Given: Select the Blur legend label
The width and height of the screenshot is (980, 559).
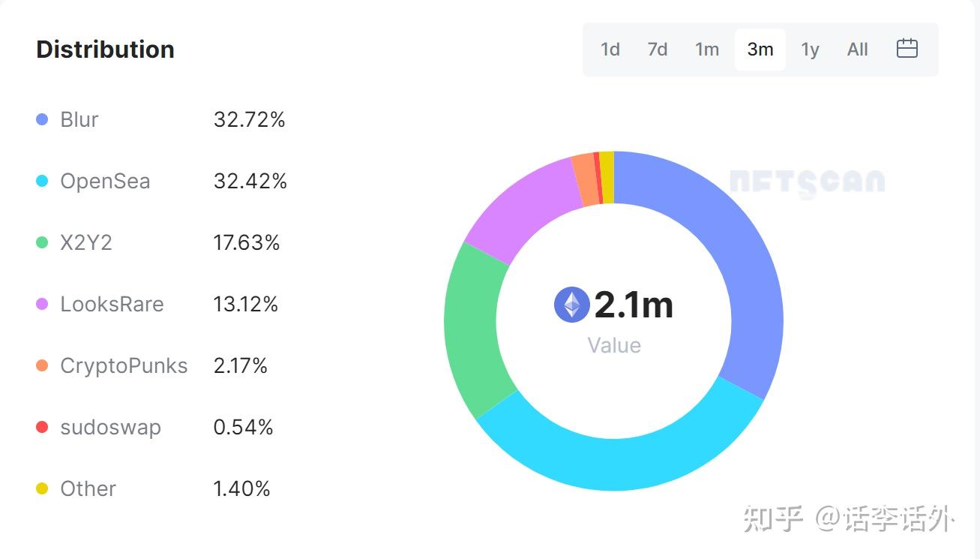Looking at the screenshot, I should tap(79, 119).
